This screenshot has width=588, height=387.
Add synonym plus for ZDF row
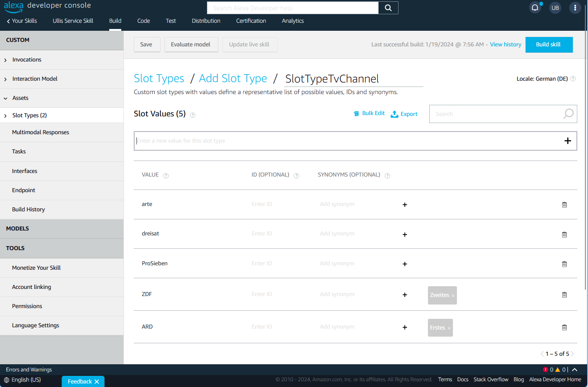[x=405, y=295]
